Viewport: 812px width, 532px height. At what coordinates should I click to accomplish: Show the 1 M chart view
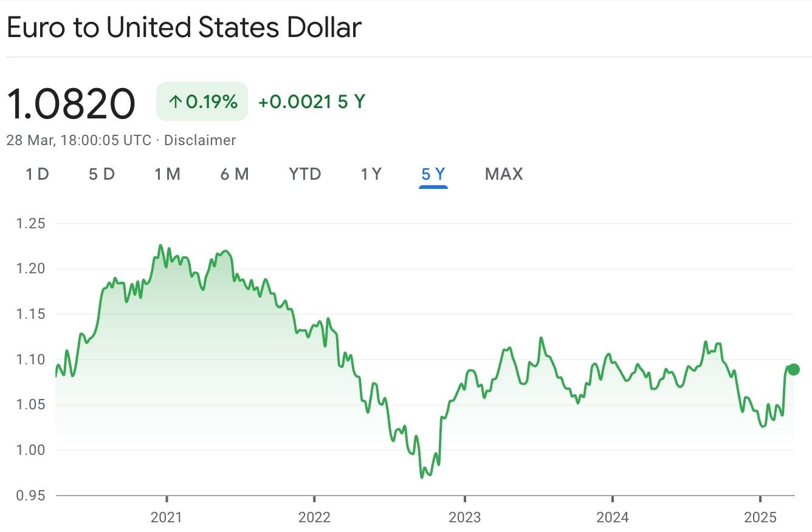(167, 174)
